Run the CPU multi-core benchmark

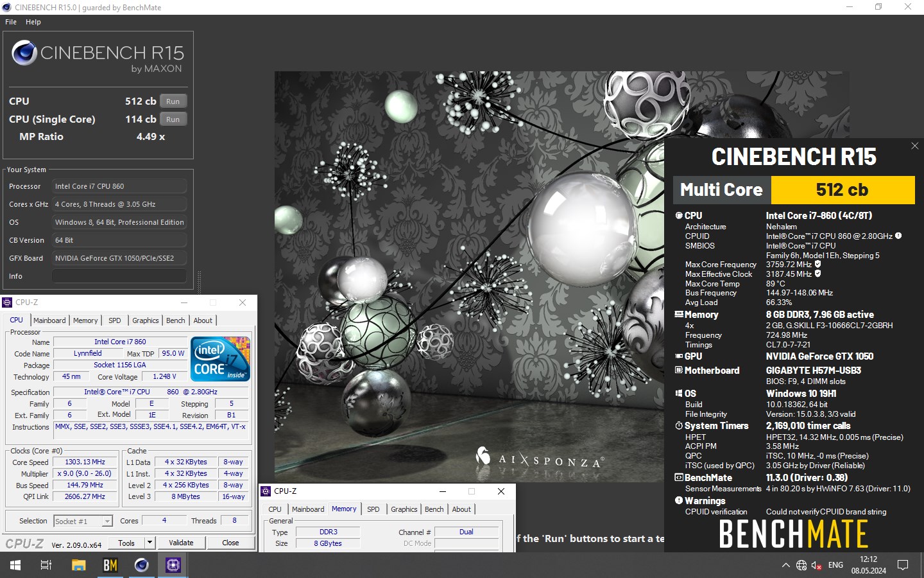coord(173,101)
